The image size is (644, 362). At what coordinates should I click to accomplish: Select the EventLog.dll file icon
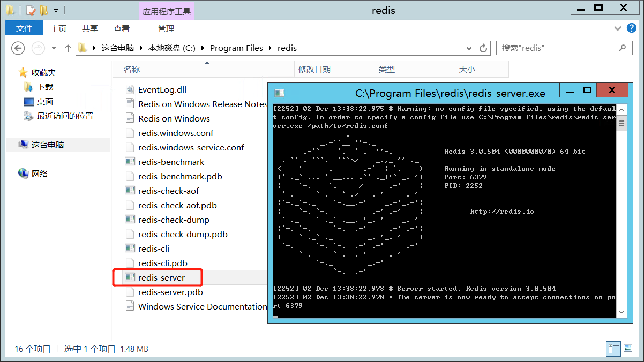click(130, 89)
